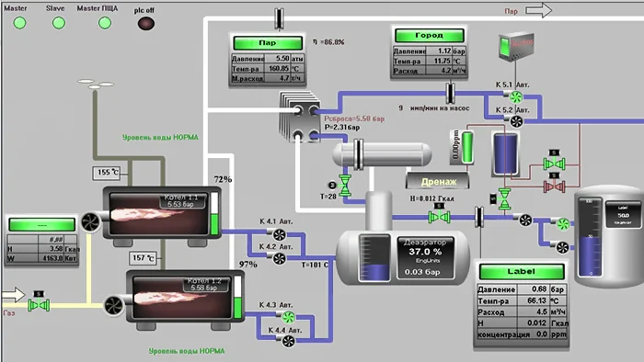Image resolution: width=644 pixels, height=362 pixels.
Task: Click the Деаэратор level gauge
Action: [374, 257]
